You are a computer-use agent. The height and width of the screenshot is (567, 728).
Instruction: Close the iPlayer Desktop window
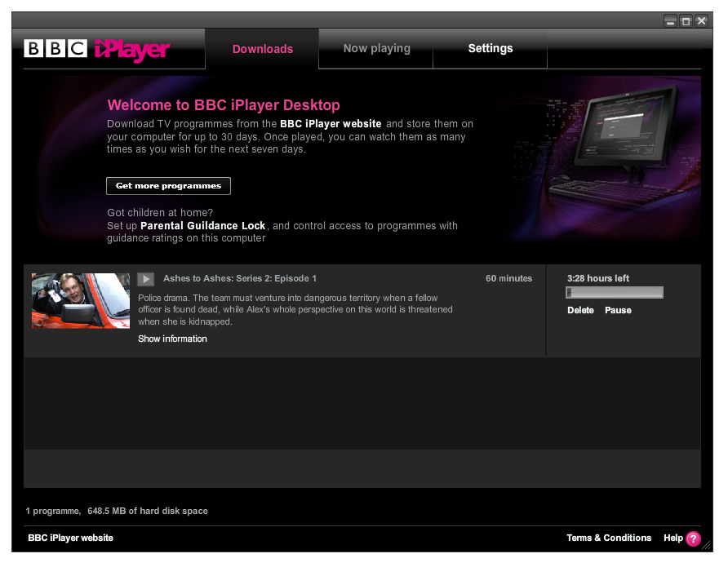coord(702,21)
